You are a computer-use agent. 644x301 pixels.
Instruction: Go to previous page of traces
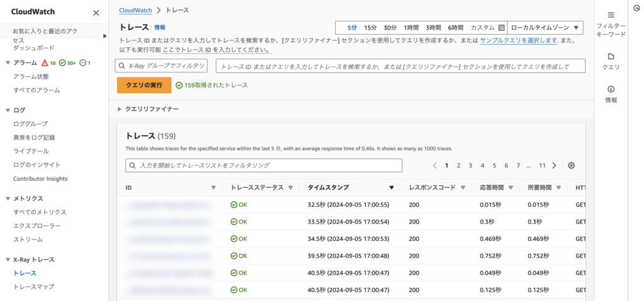click(435, 165)
